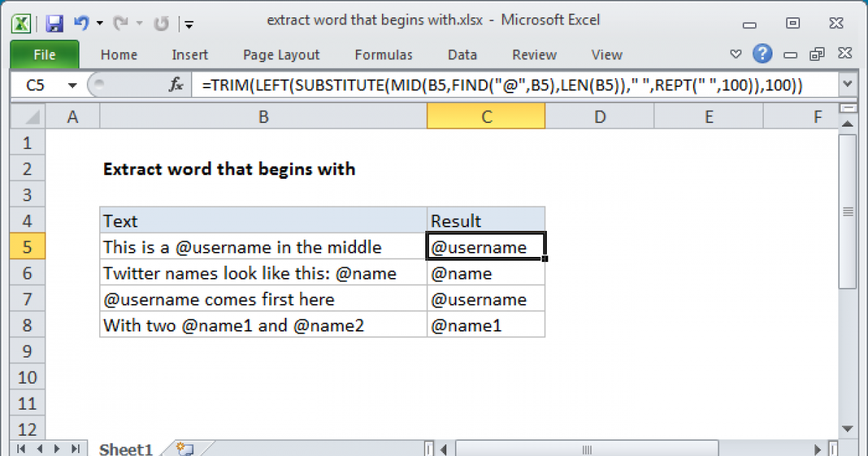
Task: Open the Undo history dropdown arrow
Action: click(x=99, y=23)
